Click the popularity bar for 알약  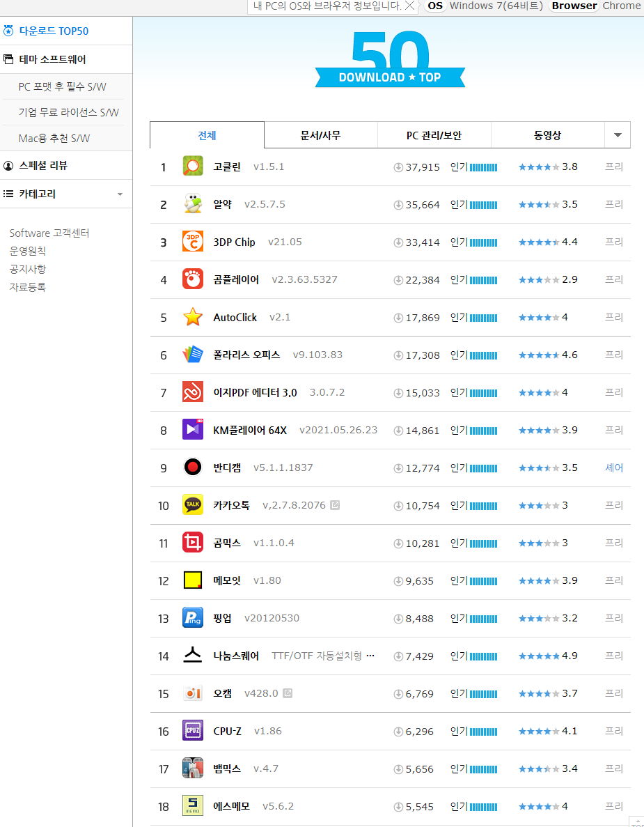[483, 205]
